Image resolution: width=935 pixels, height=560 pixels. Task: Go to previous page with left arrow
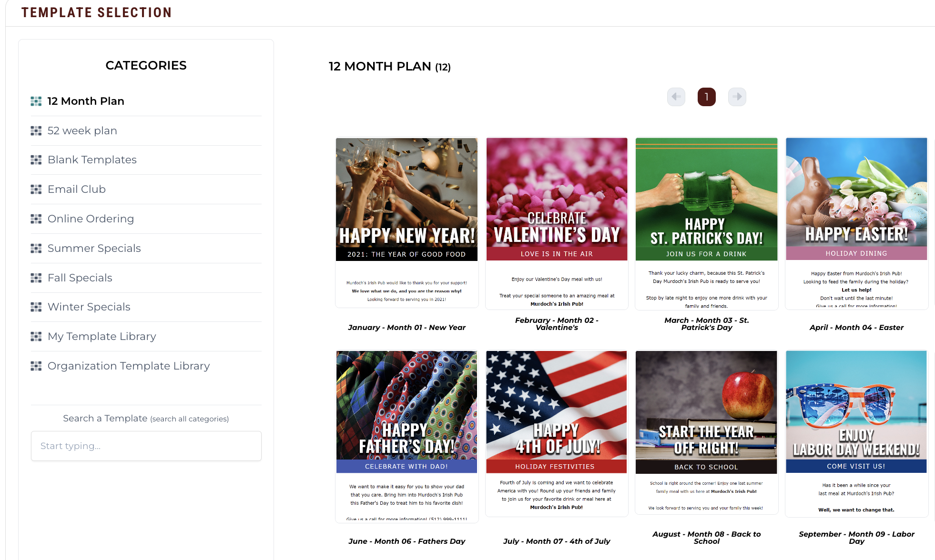(x=676, y=97)
